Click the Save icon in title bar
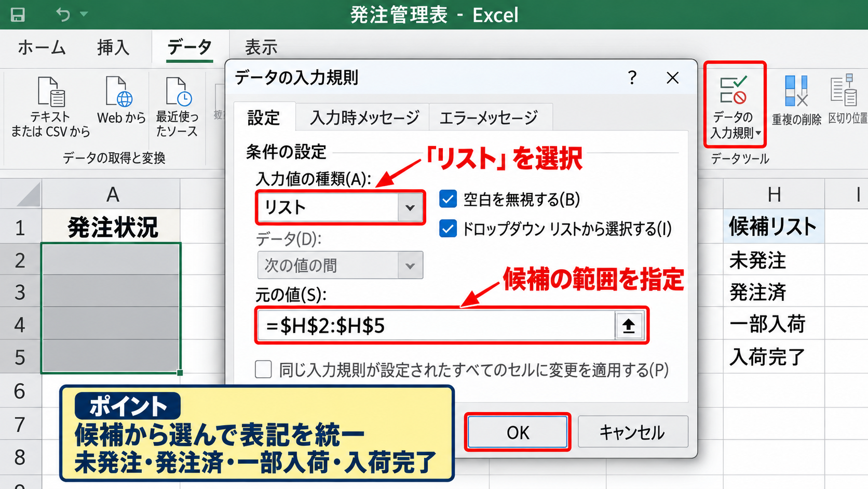Image resolution: width=868 pixels, height=489 pixels. (x=18, y=15)
